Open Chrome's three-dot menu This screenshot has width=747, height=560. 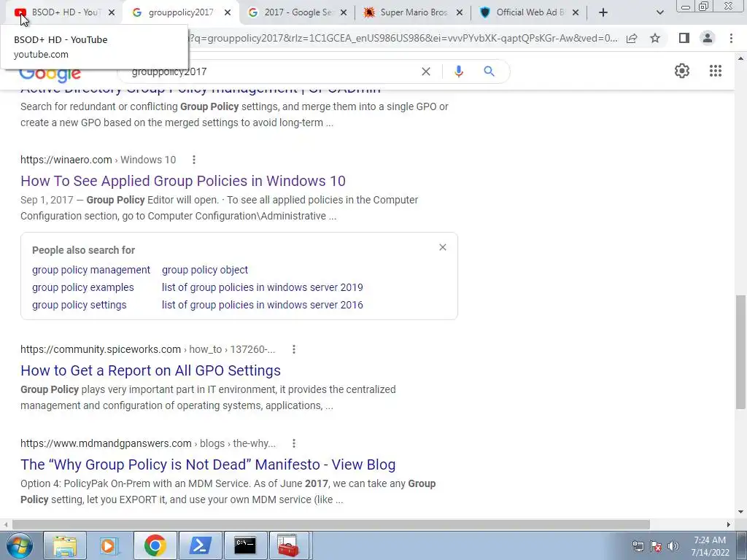[731, 38]
